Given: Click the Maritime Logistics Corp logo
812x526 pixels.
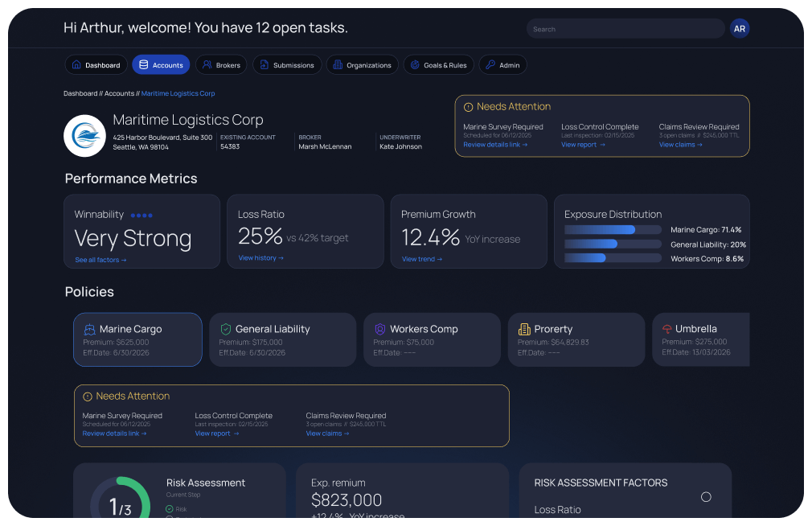Looking at the screenshot, I should (84, 135).
